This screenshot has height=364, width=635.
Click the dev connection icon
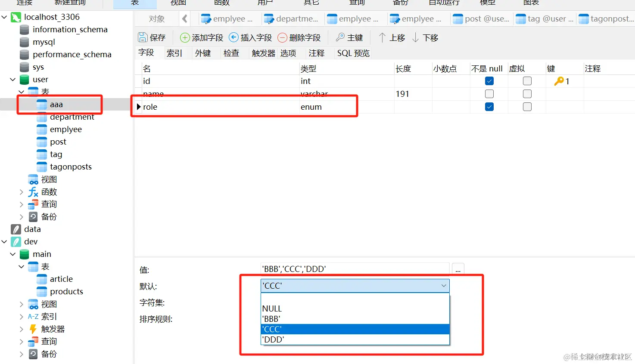click(x=16, y=242)
